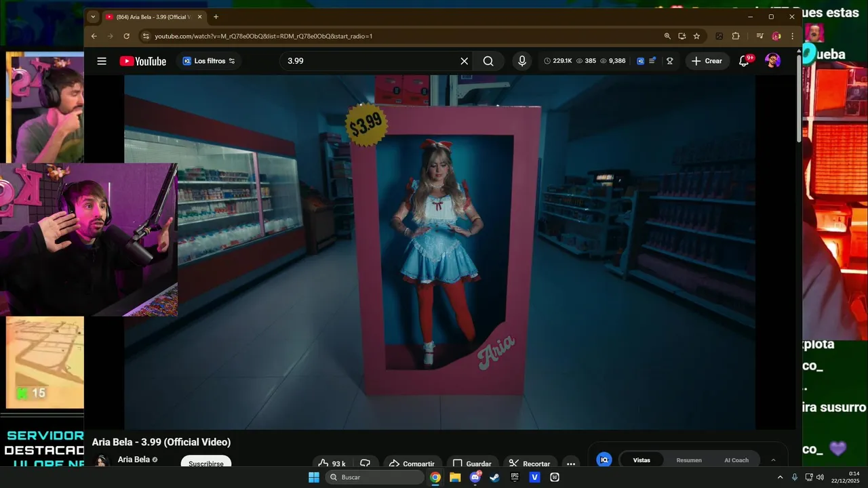The image size is (868, 488).
Task: Click the install/cast icon in the address bar
Action: tap(682, 36)
